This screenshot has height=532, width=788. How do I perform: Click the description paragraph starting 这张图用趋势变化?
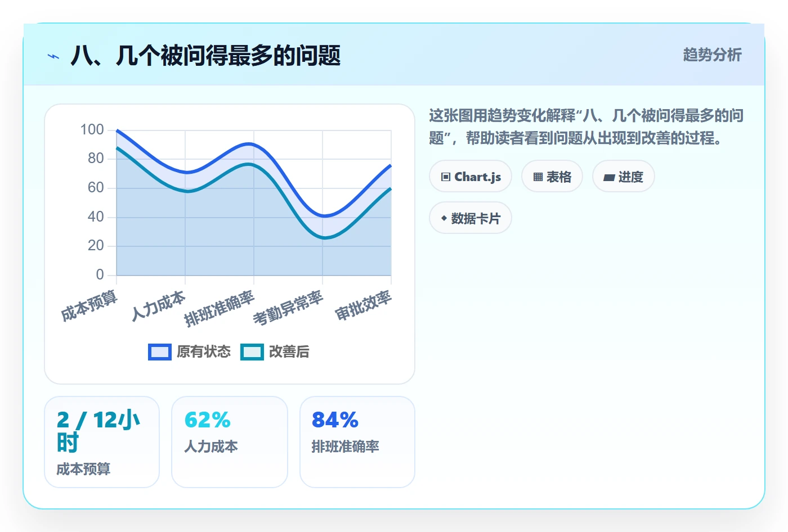click(x=586, y=127)
